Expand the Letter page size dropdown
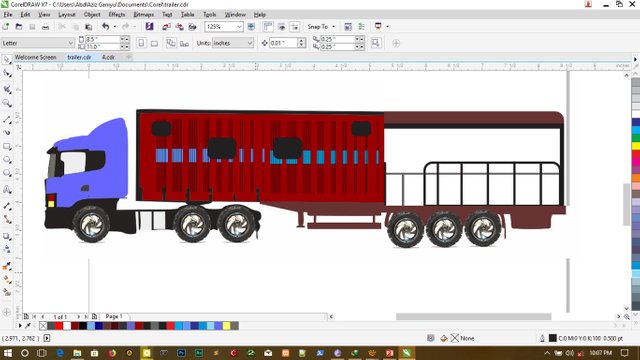This screenshot has width=640, height=360. pyautogui.click(x=38, y=43)
